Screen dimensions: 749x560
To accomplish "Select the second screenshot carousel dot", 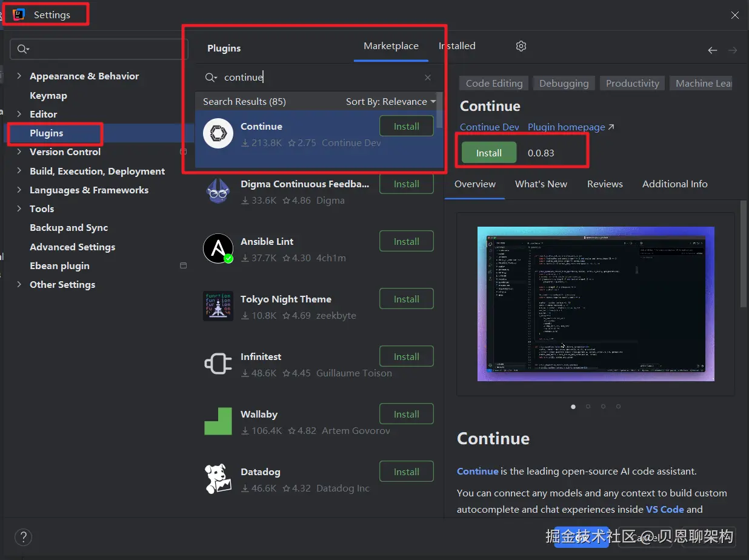I will point(588,407).
